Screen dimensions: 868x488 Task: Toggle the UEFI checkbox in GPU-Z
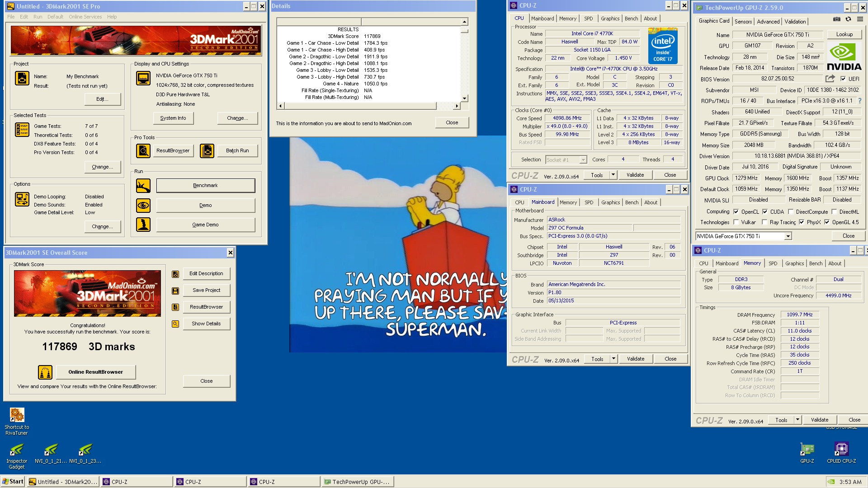[x=843, y=79]
